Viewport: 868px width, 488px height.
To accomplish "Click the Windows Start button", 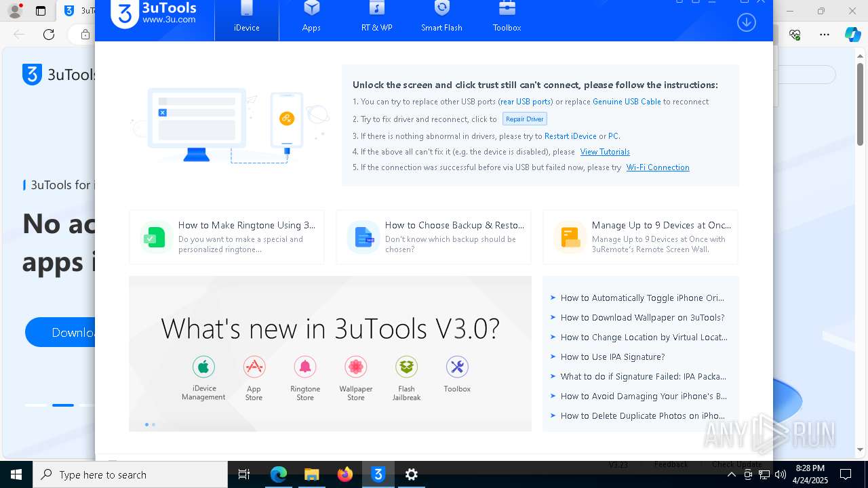I will click(x=16, y=474).
